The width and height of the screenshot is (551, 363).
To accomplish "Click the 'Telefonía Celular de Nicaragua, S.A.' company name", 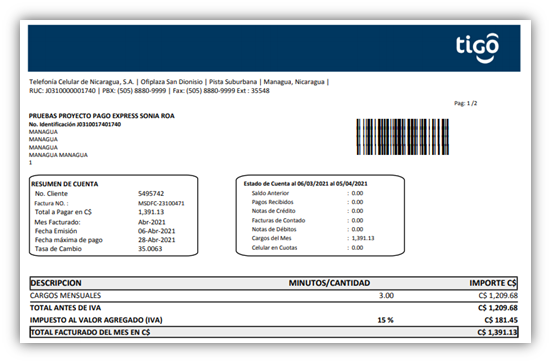I will 82,82.
